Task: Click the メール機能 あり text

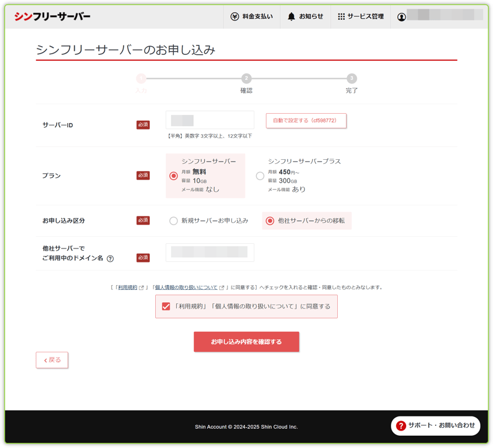Action: 286,189
